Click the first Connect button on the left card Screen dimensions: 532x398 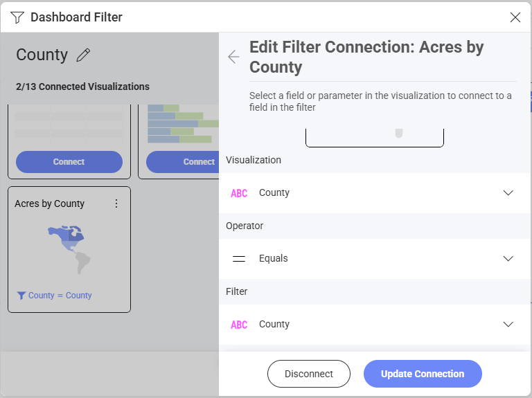tap(69, 162)
